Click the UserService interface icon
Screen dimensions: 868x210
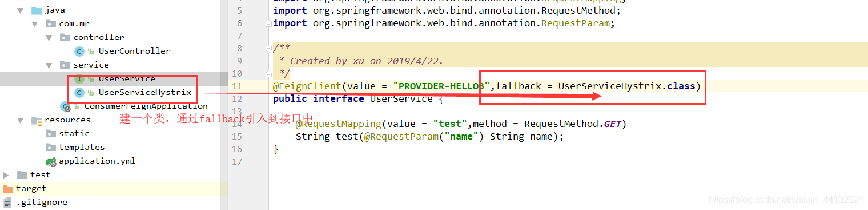pos(79,79)
